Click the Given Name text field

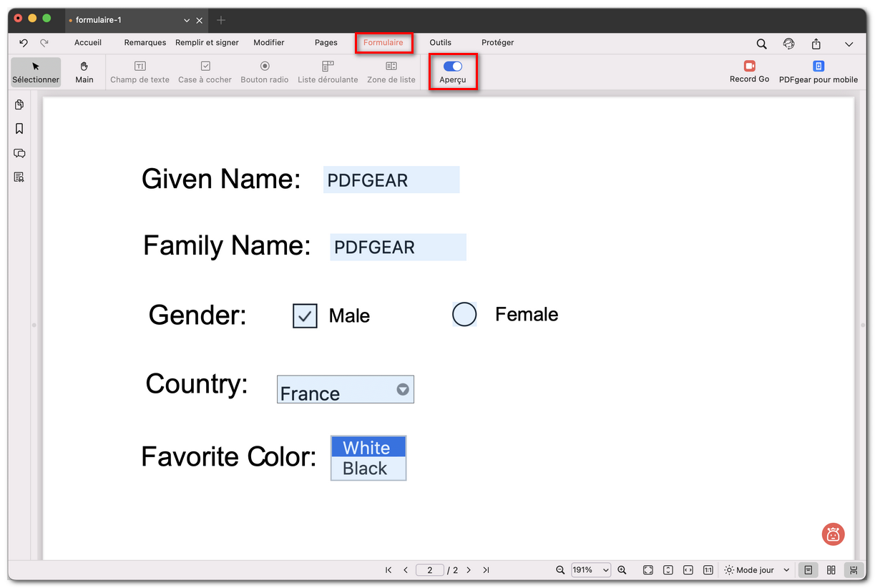[x=391, y=180]
